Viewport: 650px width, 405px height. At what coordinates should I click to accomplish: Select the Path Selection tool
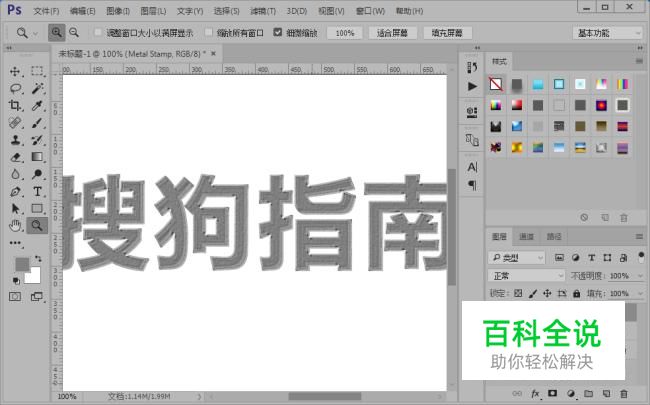click(15, 209)
